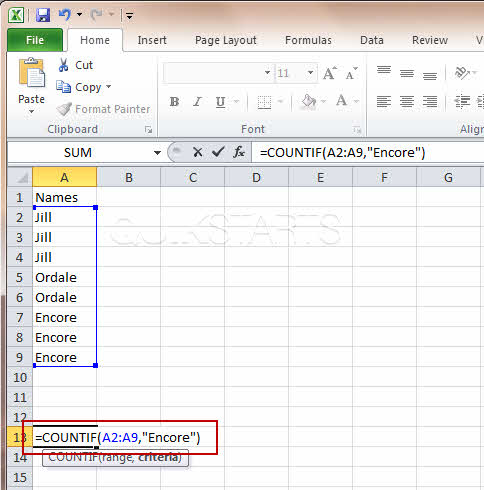Open the Page Layout tab
This screenshot has width=484, height=490.
pos(226,40)
